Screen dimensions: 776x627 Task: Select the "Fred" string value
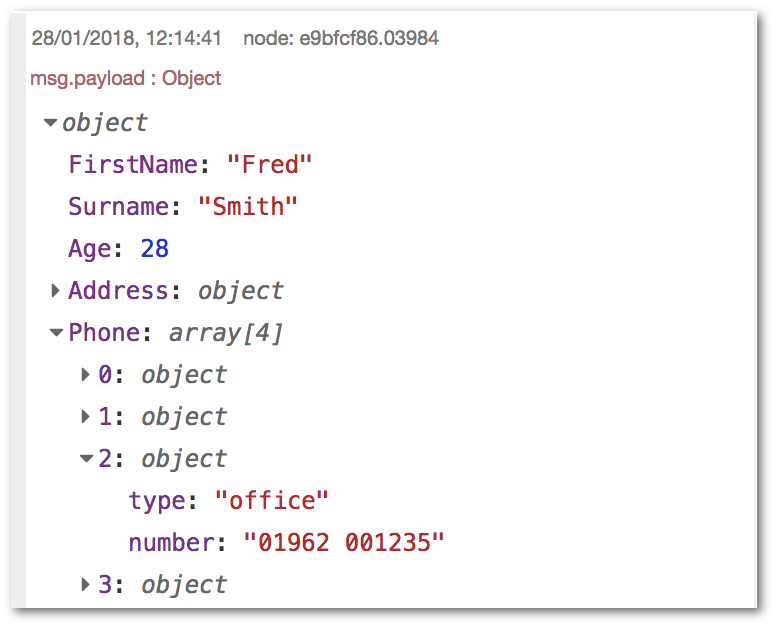[x=269, y=164]
